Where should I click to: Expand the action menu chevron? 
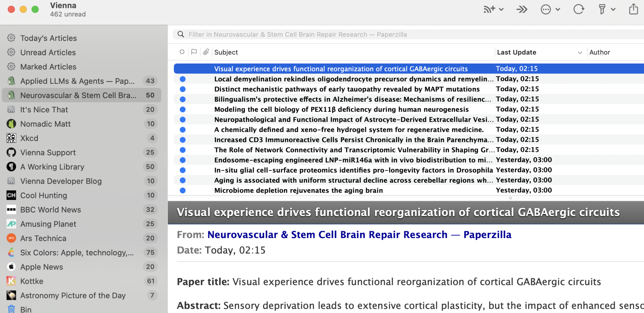coord(558,10)
